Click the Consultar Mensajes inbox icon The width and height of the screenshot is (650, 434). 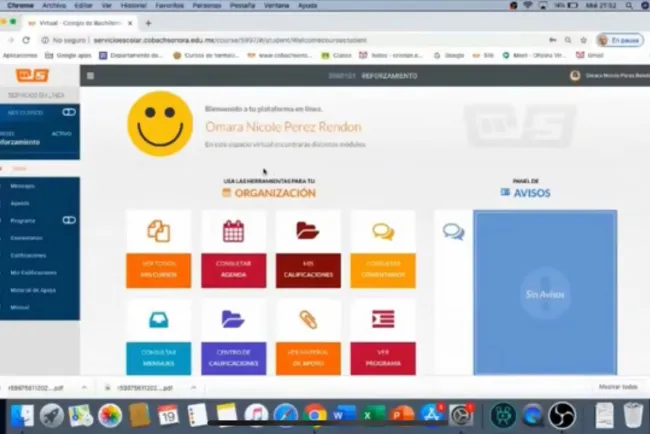pos(158,320)
